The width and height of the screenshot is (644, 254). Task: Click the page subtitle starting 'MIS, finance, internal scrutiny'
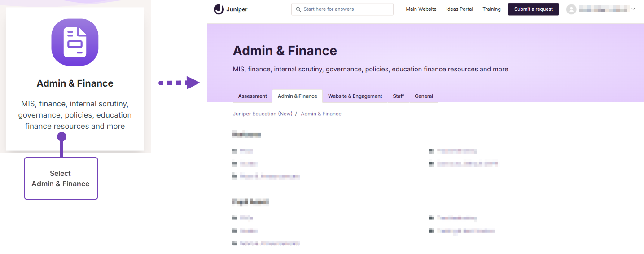(x=371, y=70)
